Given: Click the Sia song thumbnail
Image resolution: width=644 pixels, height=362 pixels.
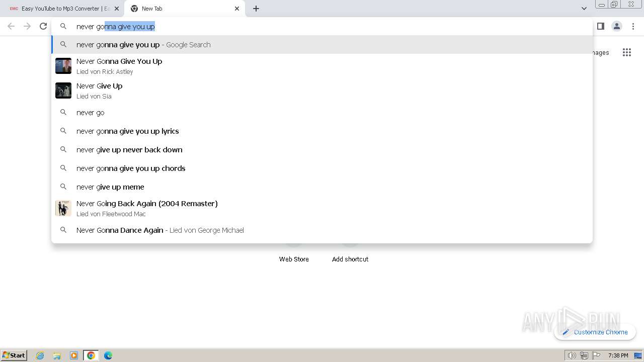Looking at the screenshot, I should click(63, 90).
